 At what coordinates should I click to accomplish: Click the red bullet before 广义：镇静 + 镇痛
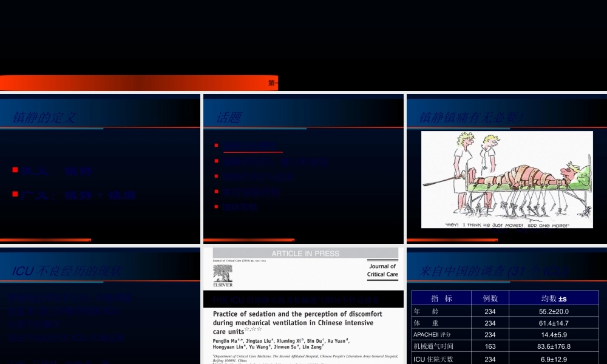[15, 194]
